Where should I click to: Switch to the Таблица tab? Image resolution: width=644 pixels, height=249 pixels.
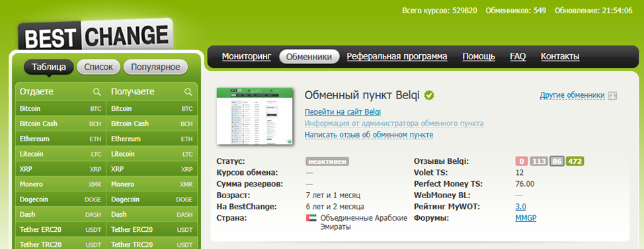coord(49,67)
